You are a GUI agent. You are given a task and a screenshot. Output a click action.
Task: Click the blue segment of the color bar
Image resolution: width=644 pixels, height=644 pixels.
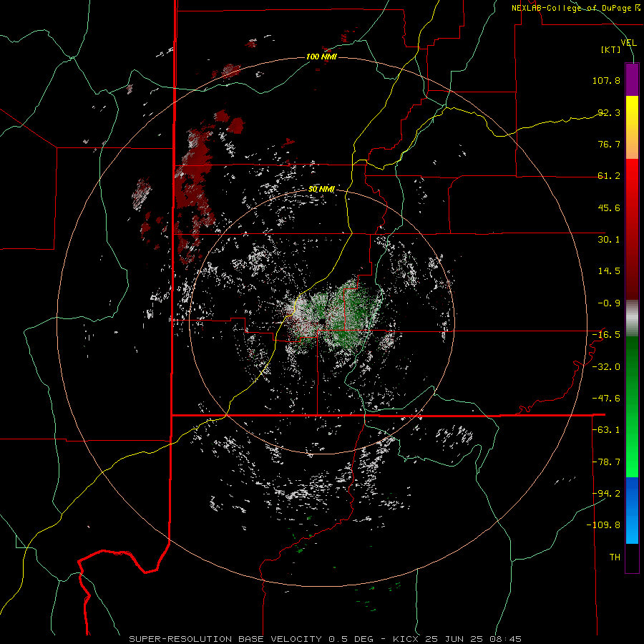pos(632,510)
